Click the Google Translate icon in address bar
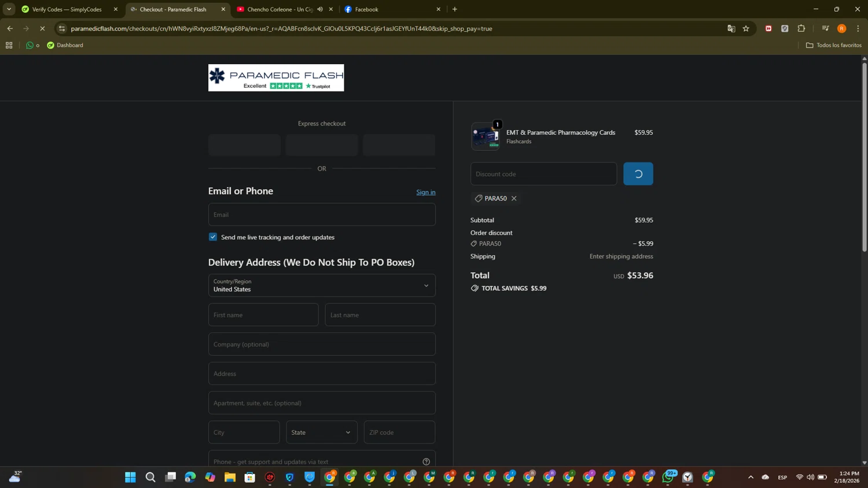This screenshot has width=868, height=488. click(731, 28)
